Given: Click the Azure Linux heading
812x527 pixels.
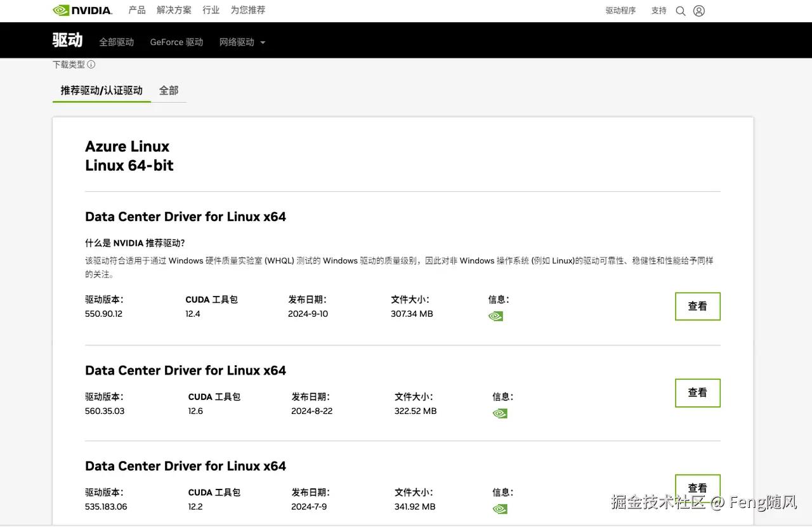Looking at the screenshot, I should 128,147.
